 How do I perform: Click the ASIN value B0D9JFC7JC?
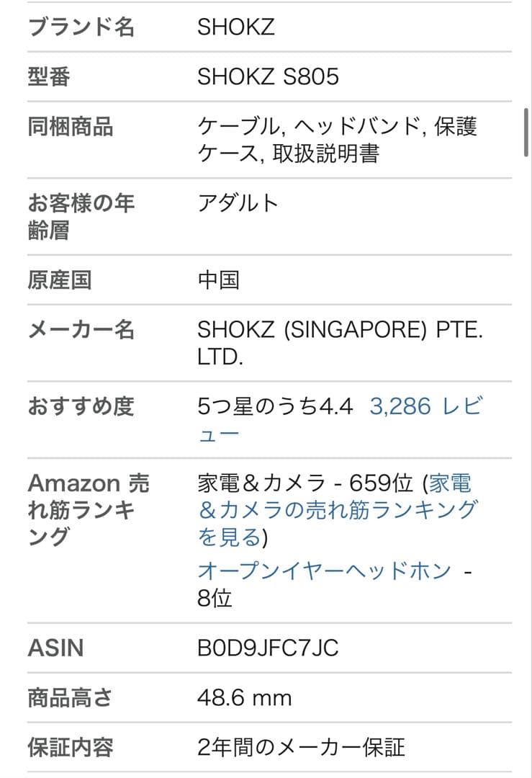pos(268,648)
